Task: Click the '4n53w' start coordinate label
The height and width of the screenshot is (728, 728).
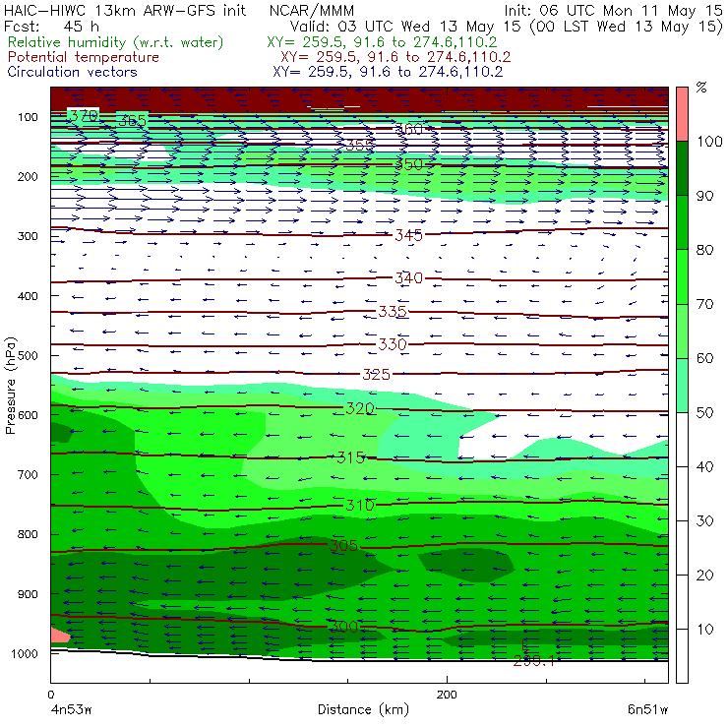Action: 71,709
